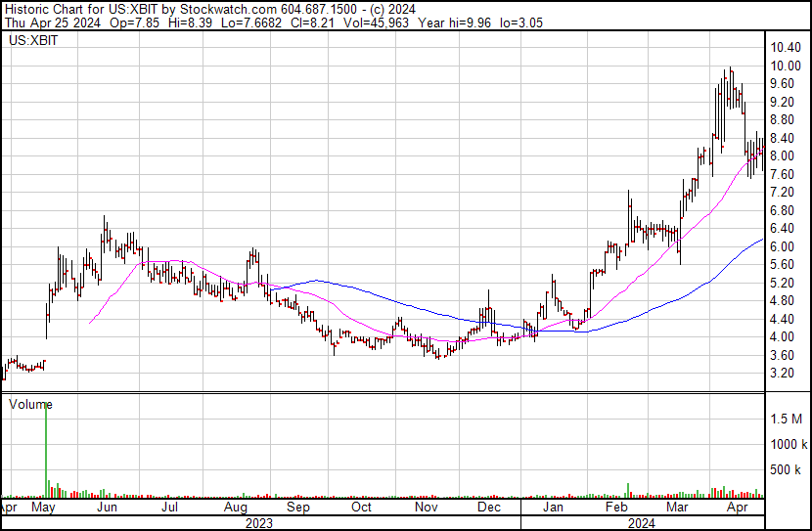The width and height of the screenshot is (812, 531).
Task: Click the 10.00 price axis label
Action: pyautogui.click(x=786, y=66)
